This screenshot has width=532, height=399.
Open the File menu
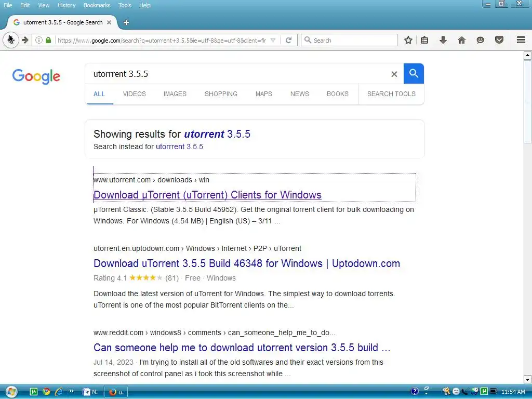point(8,5)
